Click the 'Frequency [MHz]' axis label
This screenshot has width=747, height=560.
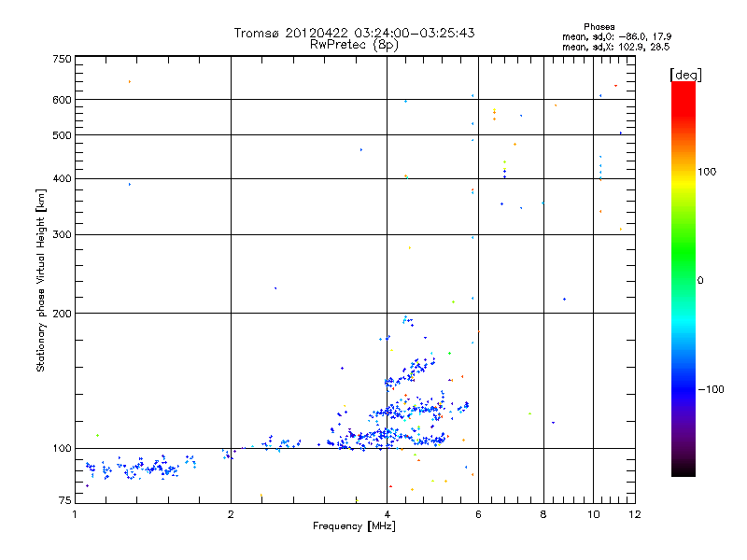[354, 526]
